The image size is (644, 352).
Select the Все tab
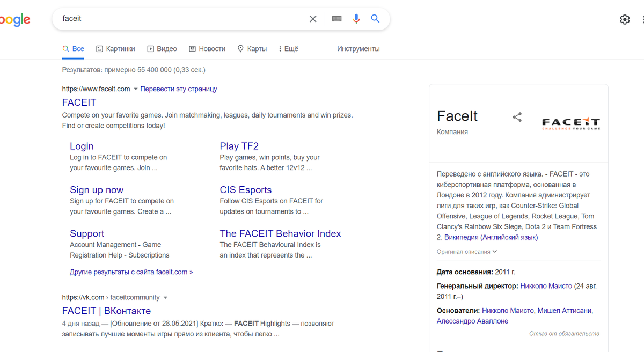click(x=74, y=49)
